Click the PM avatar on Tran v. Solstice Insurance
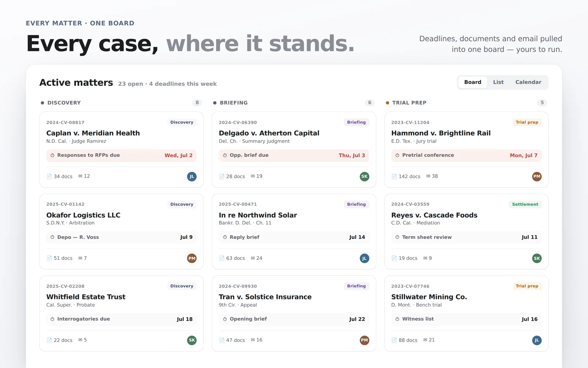 [x=364, y=340]
